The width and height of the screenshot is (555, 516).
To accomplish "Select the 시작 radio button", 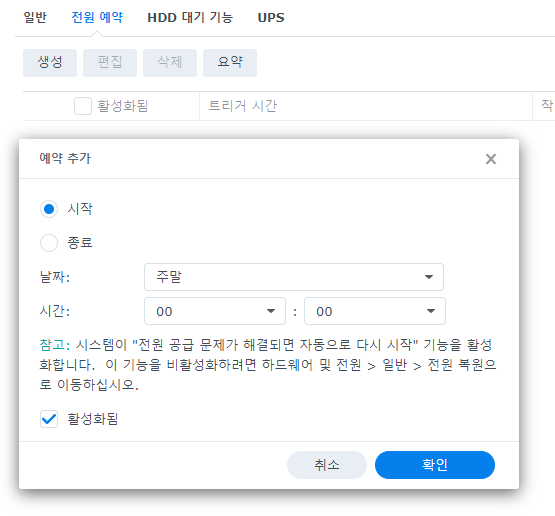I will pos(49,209).
